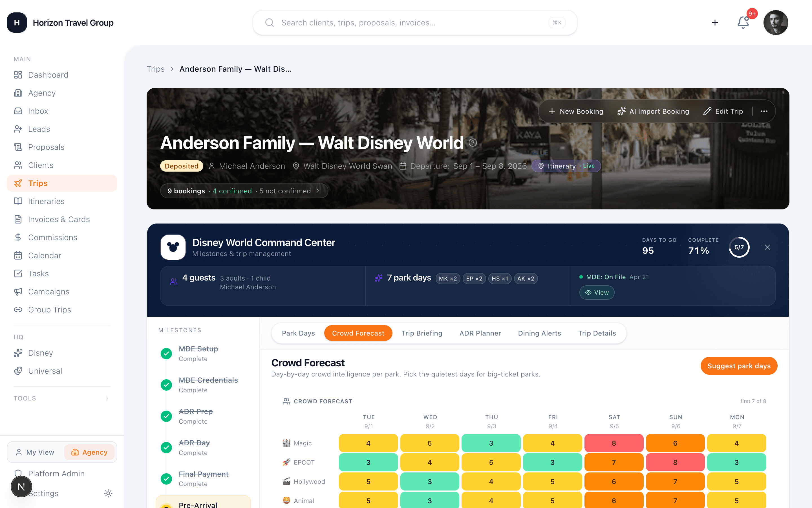Open Campaigns from the sidebar
This screenshot has width=812, height=508.
click(x=62, y=292)
